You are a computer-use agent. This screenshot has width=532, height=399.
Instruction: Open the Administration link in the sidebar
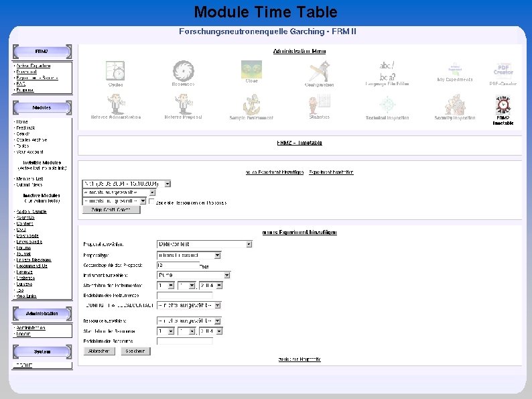31,328
